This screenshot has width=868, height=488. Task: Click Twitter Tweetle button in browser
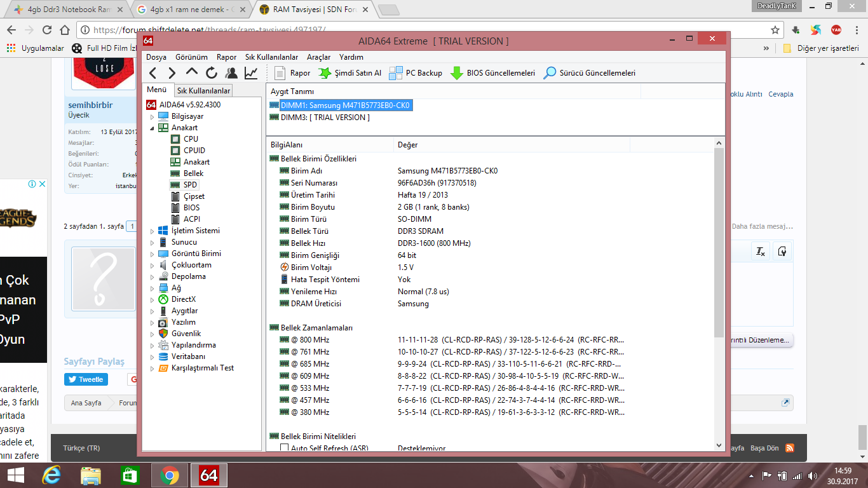click(x=86, y=379)
